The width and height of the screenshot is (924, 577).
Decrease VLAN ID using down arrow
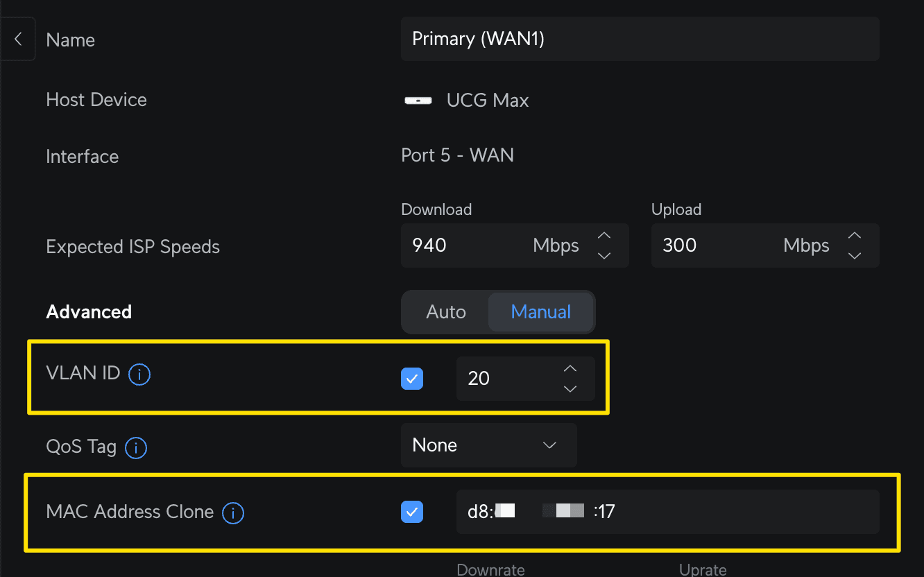click(570, 389)
